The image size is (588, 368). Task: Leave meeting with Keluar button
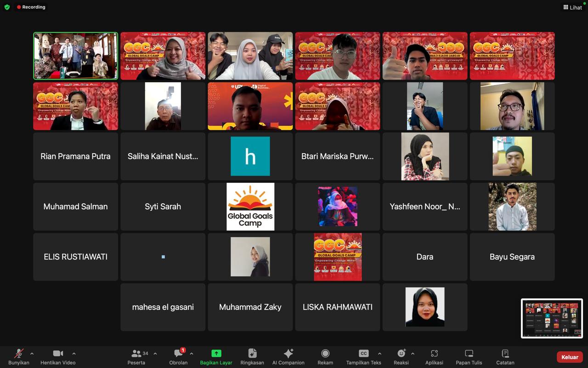(x=570, y=357)
